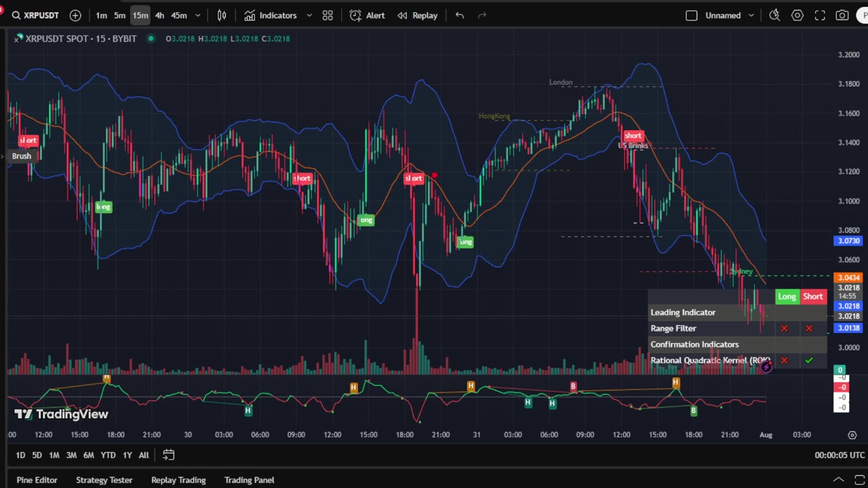Click the green market status dot
Image resolution: width=868 pixels, height=488 pixels.
click(151, 39)
